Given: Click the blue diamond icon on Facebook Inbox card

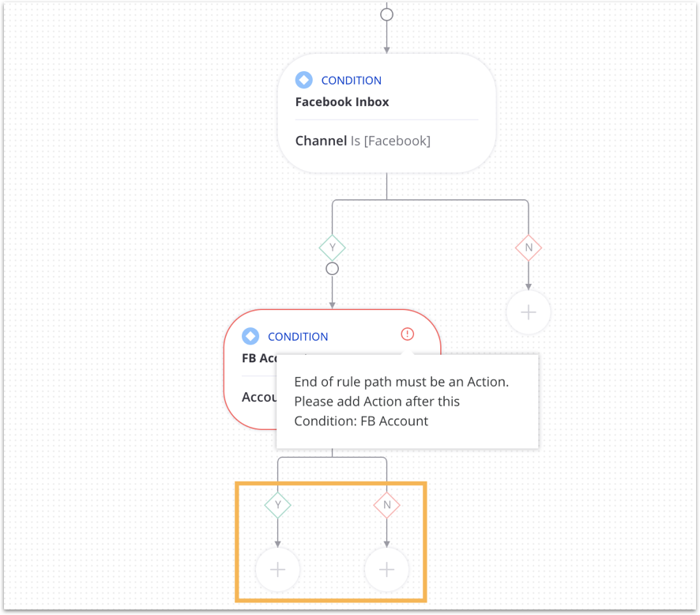Looking at the screenshot, I should coord(304,81).
